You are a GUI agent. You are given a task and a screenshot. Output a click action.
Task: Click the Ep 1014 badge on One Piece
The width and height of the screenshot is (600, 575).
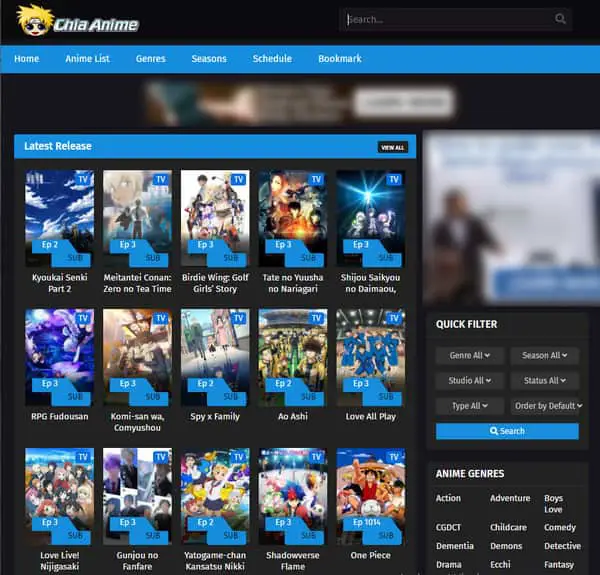(367, 523)
